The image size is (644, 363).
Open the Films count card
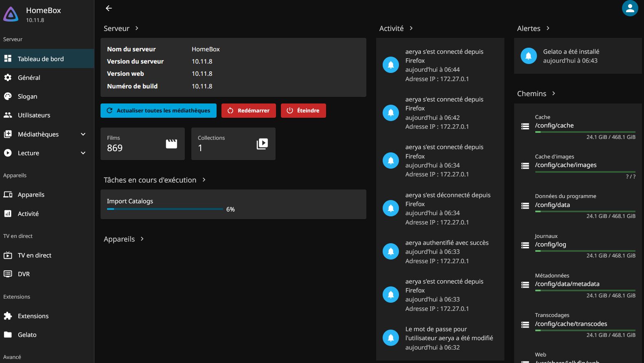142,144
